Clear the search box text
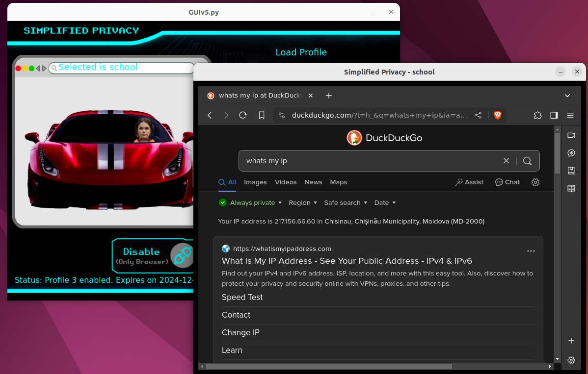 coord(506,161)
